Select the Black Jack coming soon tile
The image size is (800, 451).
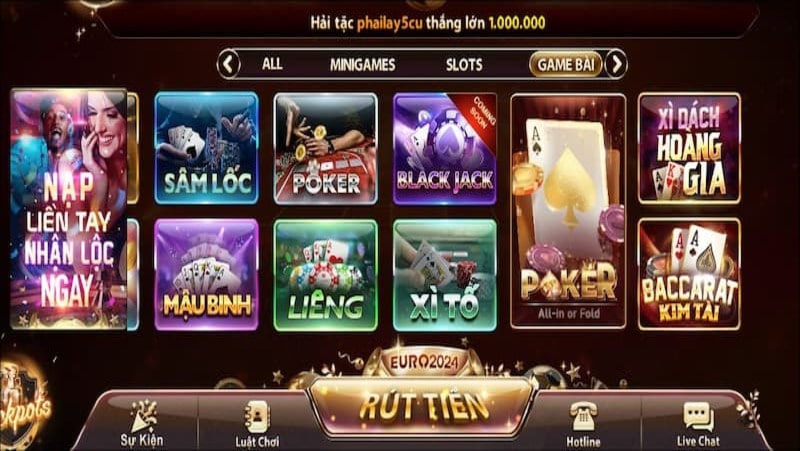coord(445,148)
